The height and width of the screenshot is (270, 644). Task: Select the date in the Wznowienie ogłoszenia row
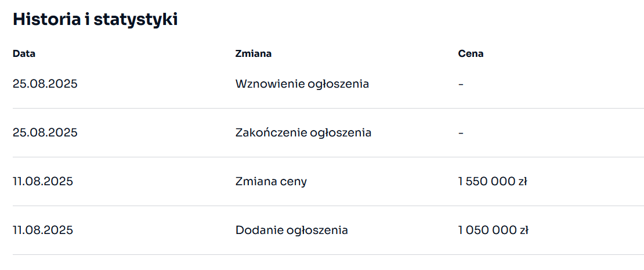(x=45, y=84)
